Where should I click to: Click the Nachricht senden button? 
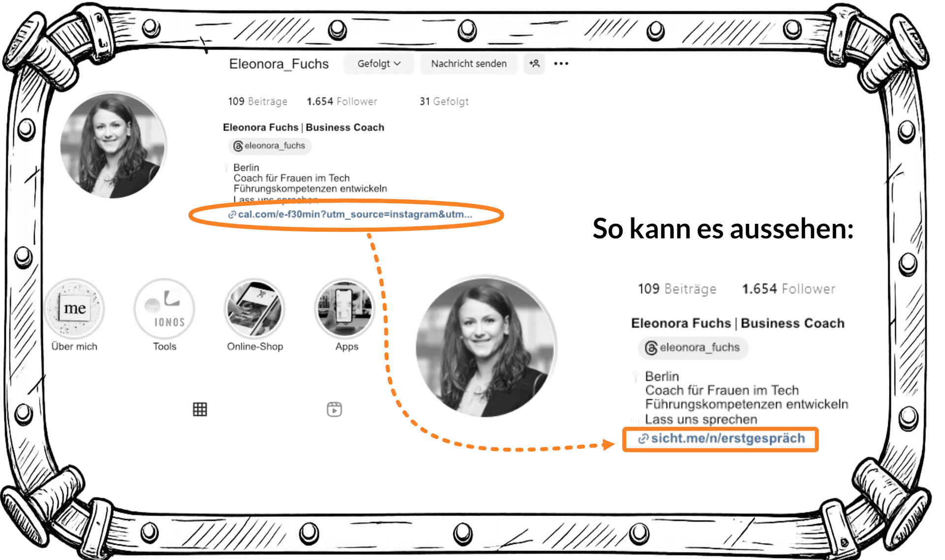(469, 64)
